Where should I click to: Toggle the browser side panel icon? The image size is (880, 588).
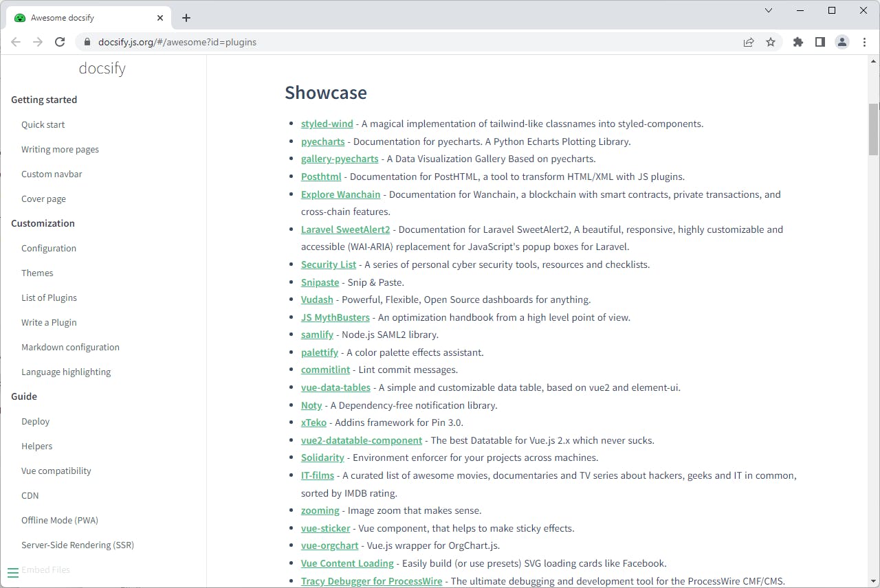[x=820, y=42]
